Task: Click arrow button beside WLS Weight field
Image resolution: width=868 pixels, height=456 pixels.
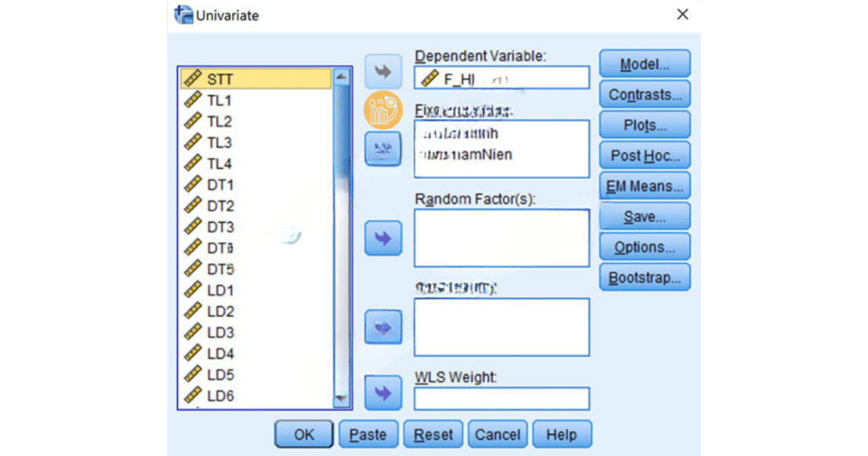Action: coord(382,392)
